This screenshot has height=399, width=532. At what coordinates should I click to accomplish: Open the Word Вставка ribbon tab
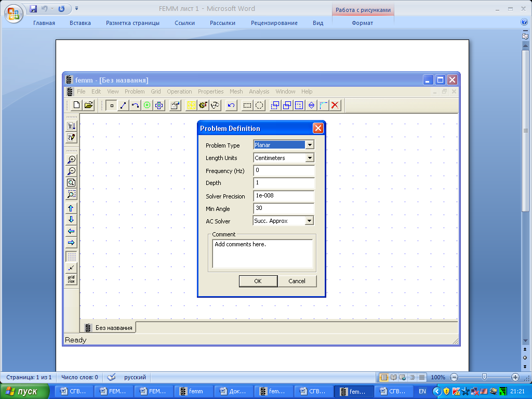pyautogui.click(x=80, y=23)
